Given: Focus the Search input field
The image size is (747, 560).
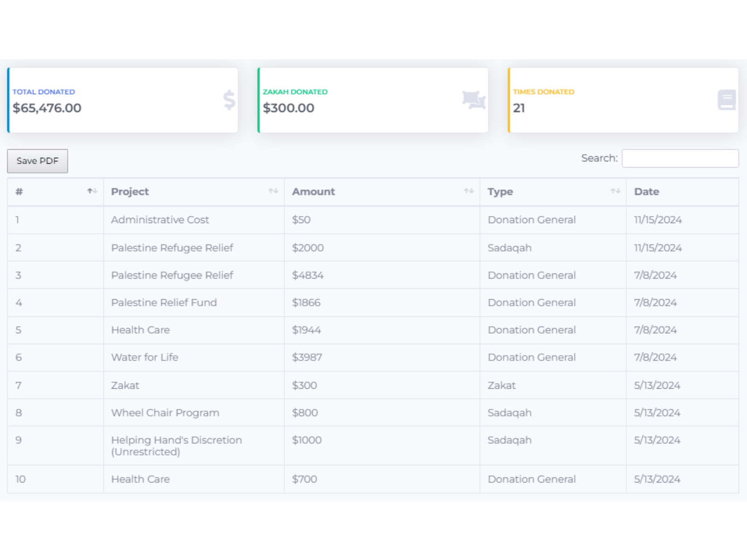Looking at the screenshot, I should click(680, 158).
